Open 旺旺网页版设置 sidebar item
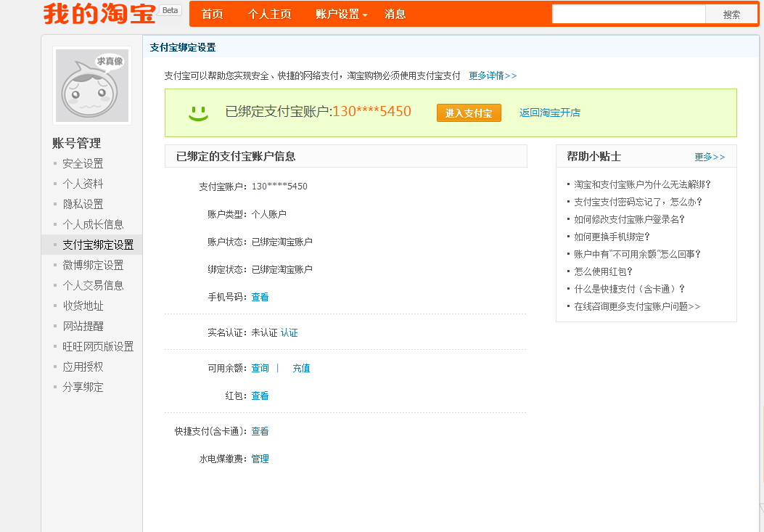This screenshot has width=764, height=532. (98, 346)
